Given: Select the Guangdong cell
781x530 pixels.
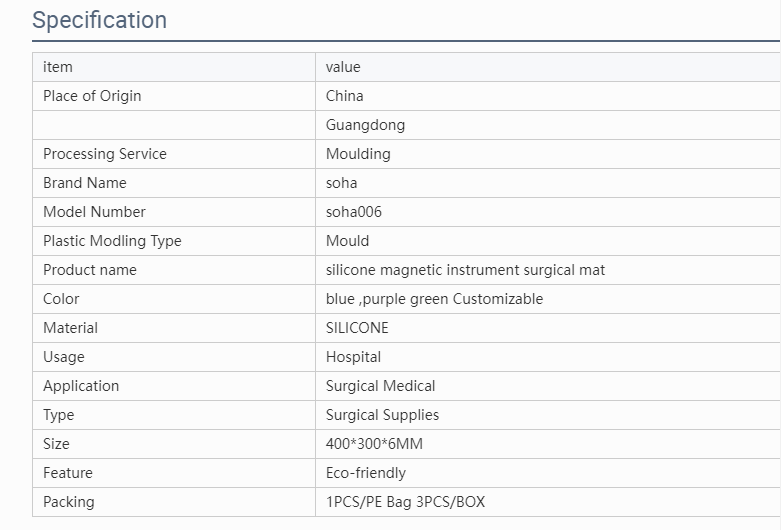Looking at the screenshot, I should (548, 125).
